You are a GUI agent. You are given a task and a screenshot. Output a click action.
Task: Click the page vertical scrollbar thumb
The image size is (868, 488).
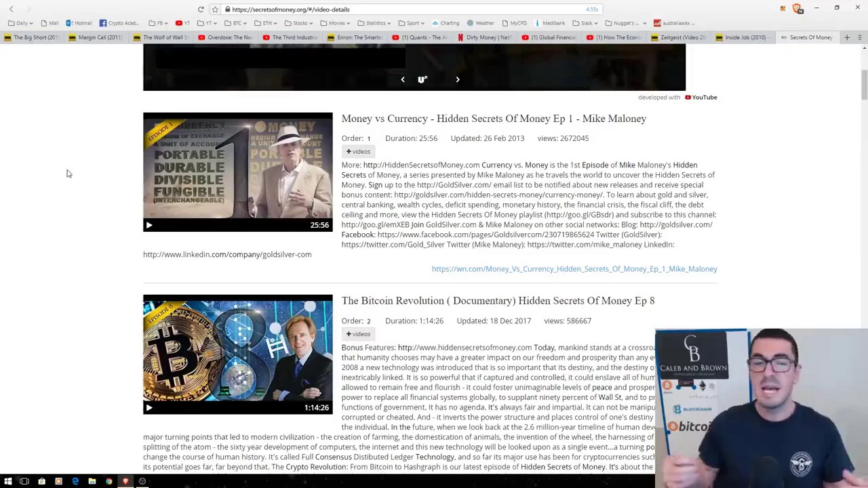(x=864, y=85)
